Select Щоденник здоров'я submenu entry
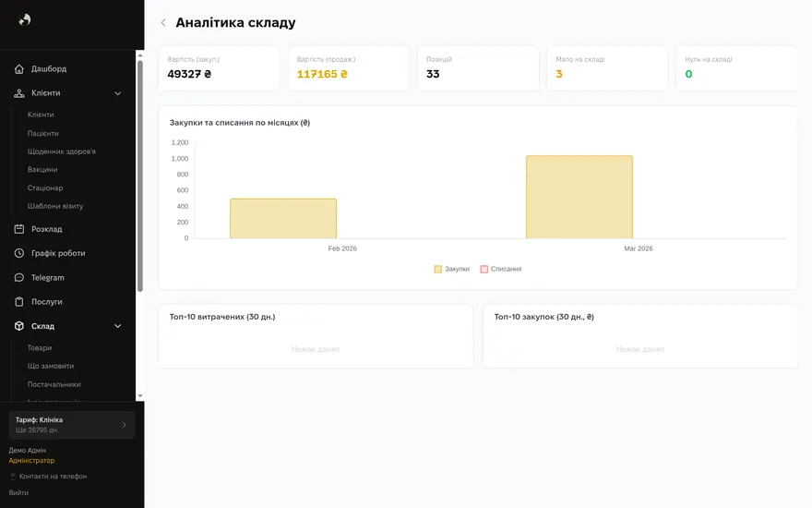 62,151
